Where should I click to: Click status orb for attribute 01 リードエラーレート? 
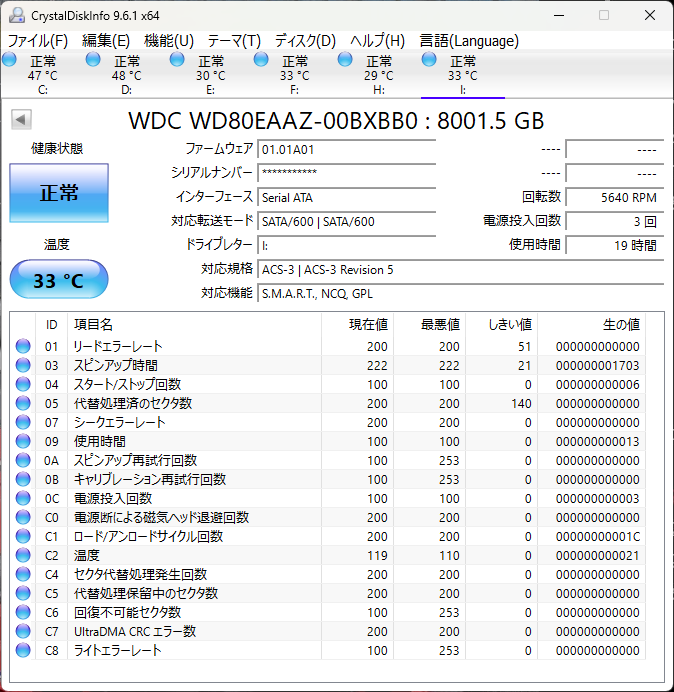23,346
